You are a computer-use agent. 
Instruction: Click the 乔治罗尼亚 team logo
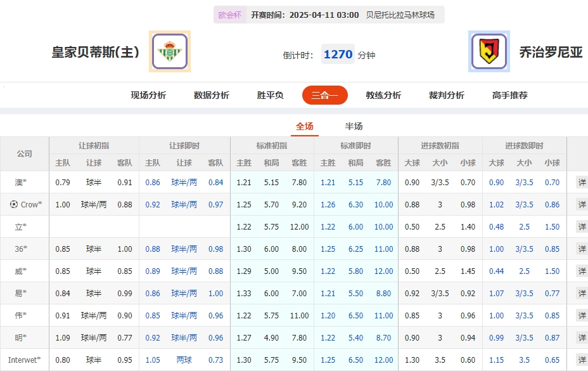click(489, 52)
